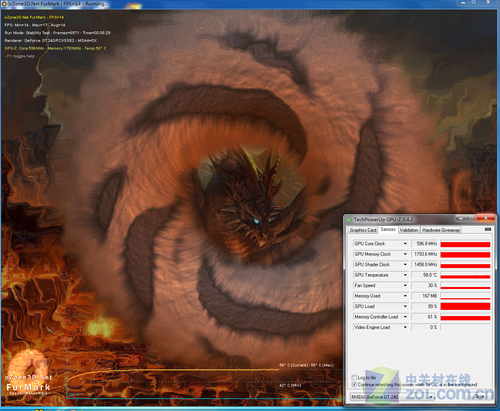The width and height of the screenshot is (500, 411).
Task: Minimize the FurMark window
Action: [x=463, y=3]
